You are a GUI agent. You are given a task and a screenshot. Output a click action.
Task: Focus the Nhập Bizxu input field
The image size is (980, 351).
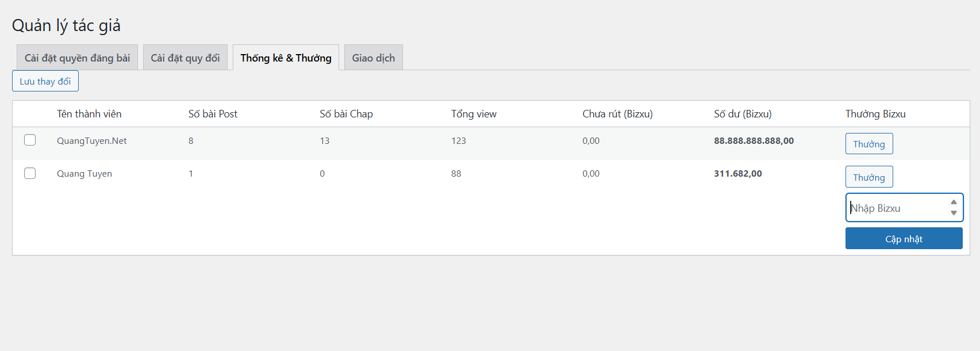(896, 208)
